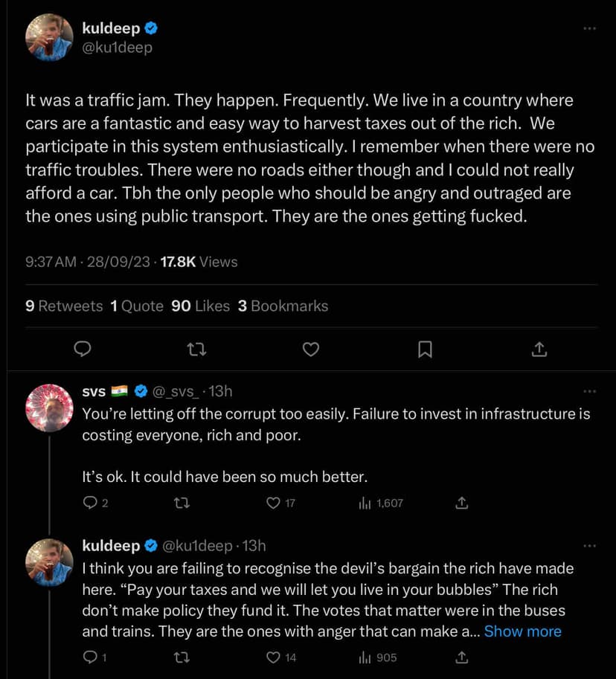View analytics showing 1,607 views
This screenshot has width=616, height=679.
coord(381,503)
